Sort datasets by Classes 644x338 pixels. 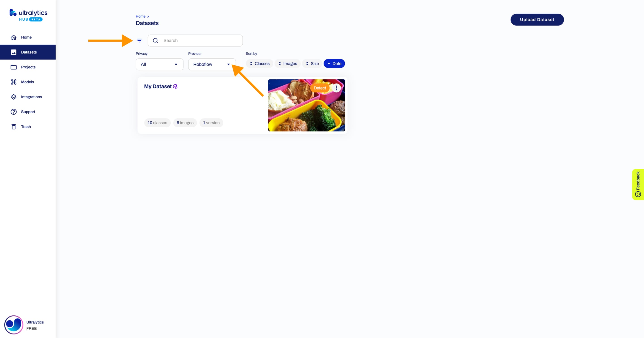[260, 63]
